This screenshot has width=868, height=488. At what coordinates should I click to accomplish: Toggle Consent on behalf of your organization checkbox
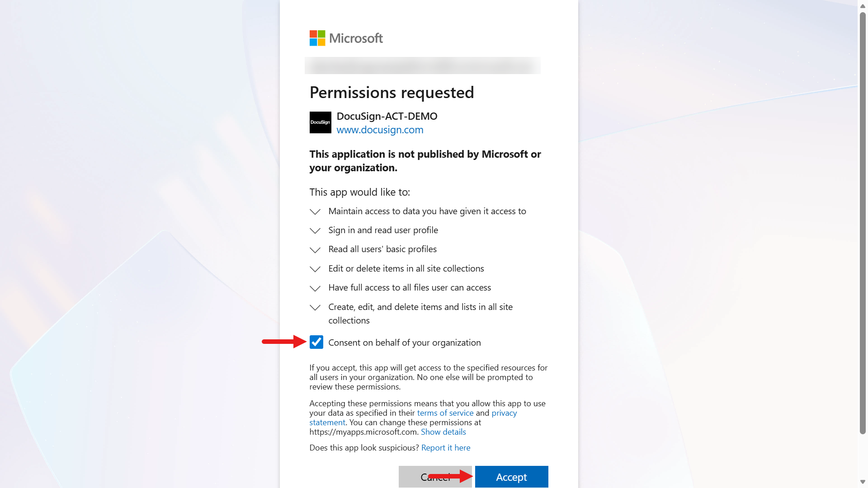[x=316, y=342]
